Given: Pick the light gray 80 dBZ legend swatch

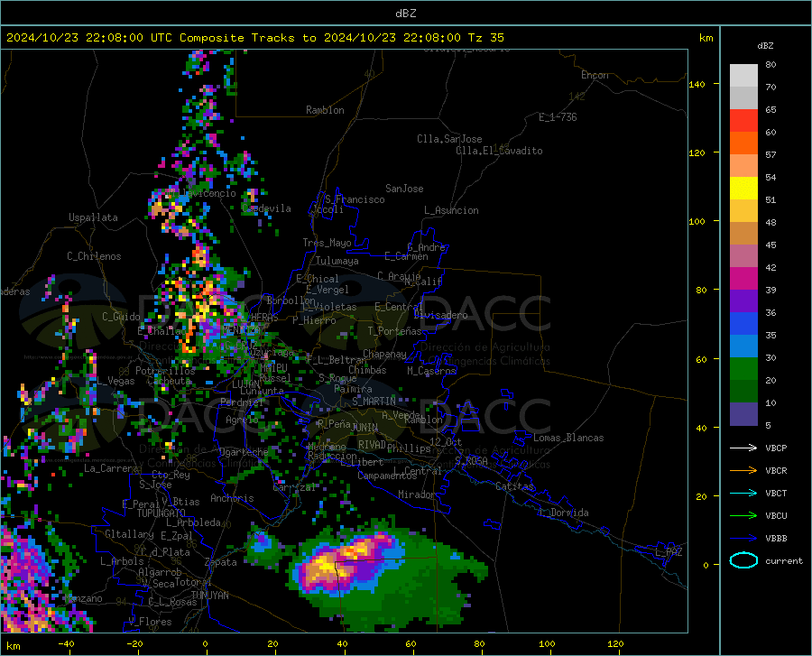Looking at the screenshot, I should pos(743,76).
